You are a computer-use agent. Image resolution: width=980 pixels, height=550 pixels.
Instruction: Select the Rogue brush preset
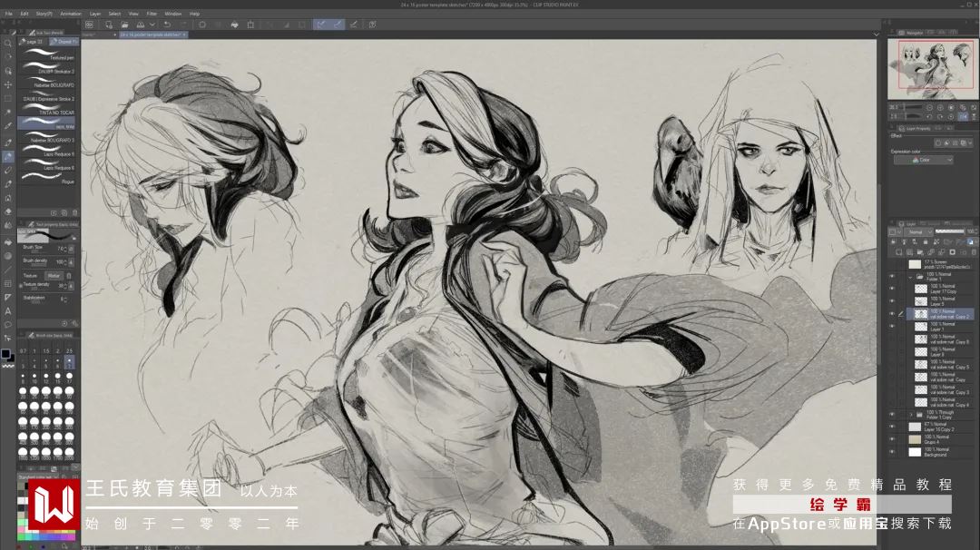point(47,178)
